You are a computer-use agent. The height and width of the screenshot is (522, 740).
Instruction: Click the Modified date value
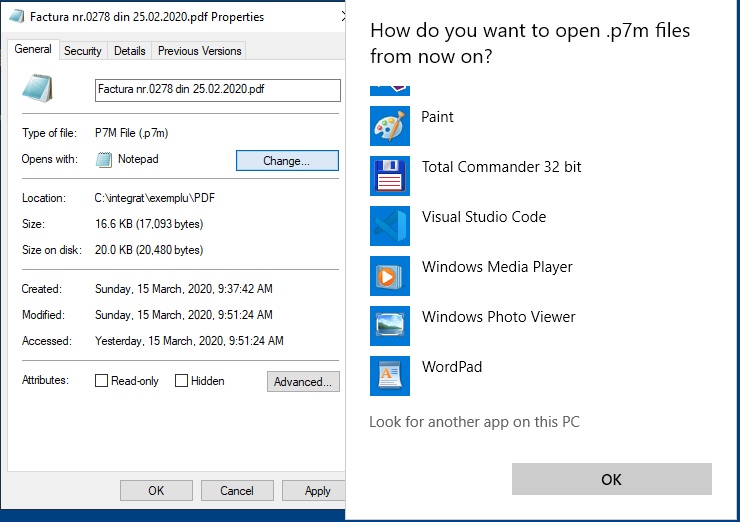pyautogui.click(x=184, y=315)
